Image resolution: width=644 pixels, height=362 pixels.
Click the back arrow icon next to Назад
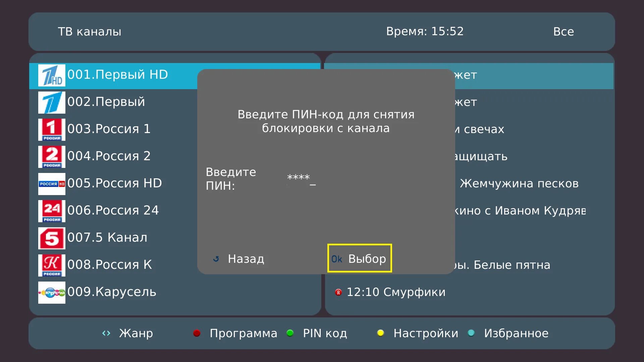216,259
